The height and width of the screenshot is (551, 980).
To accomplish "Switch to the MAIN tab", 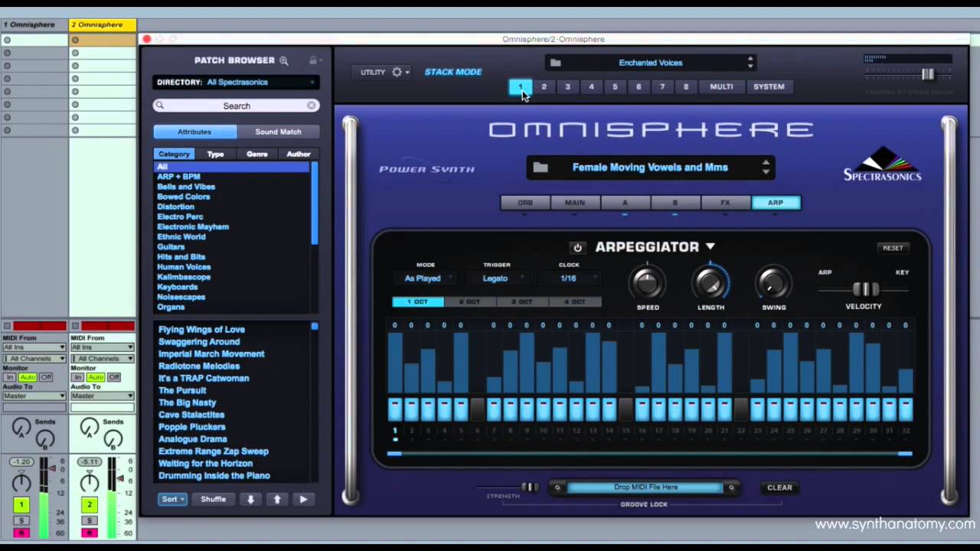I will click(575, 203).
